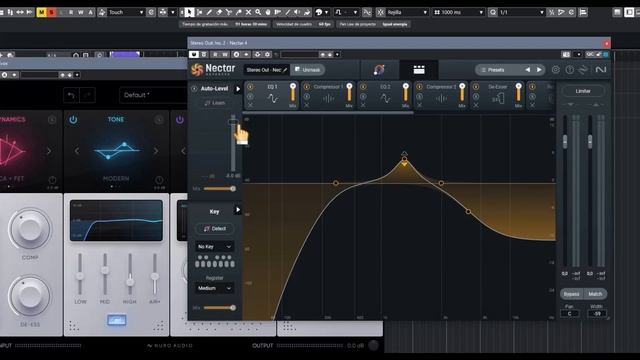Solo the EQ 2 module

[x=363, y=96]
